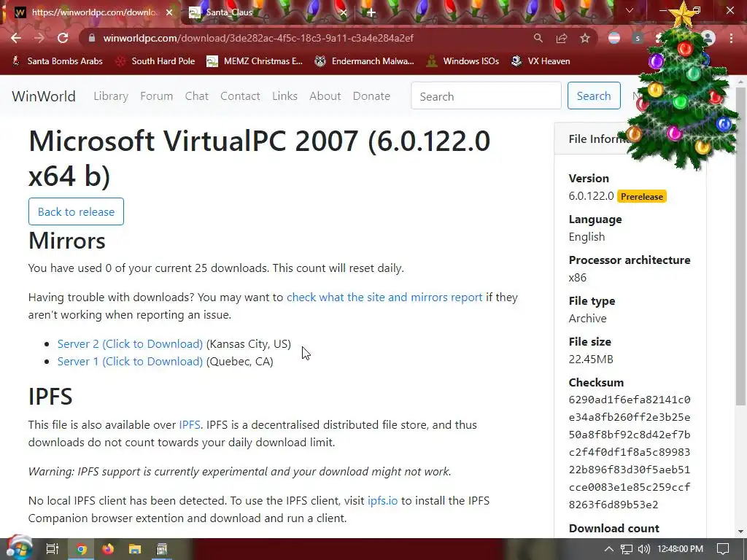Open the volume tray icon
Screen dimensions: 747x560
coord(643,549)
